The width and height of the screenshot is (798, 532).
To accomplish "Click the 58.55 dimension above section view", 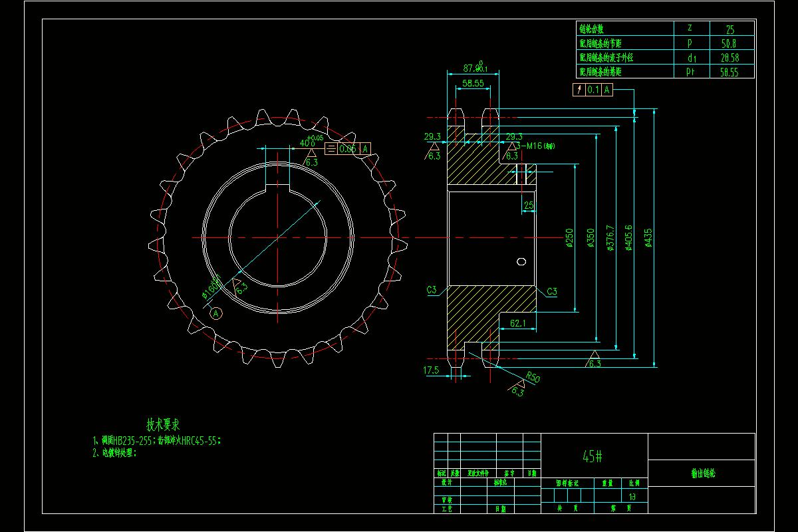I will [x=473, y=83].
